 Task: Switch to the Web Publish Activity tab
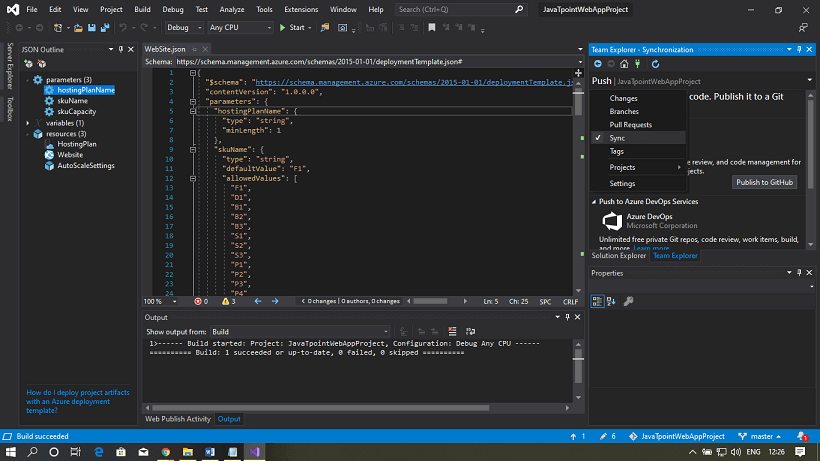[x=178, y=419]
